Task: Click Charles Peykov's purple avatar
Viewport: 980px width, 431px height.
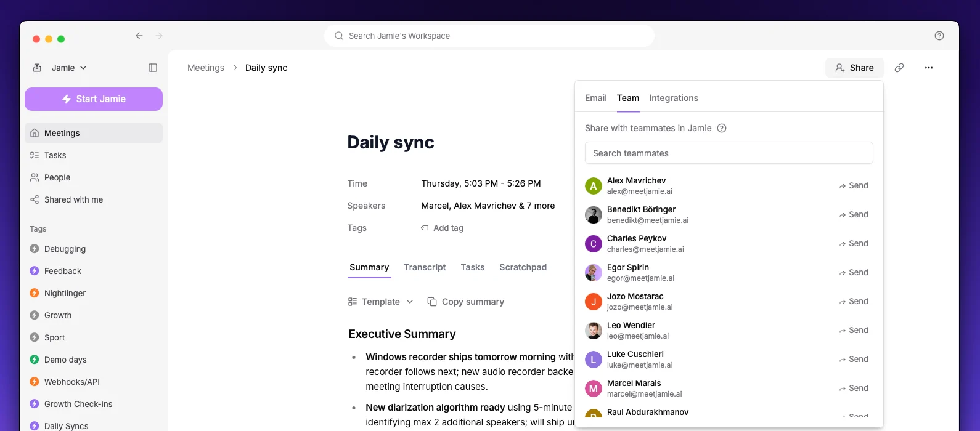Action: [x=594, y=244]
